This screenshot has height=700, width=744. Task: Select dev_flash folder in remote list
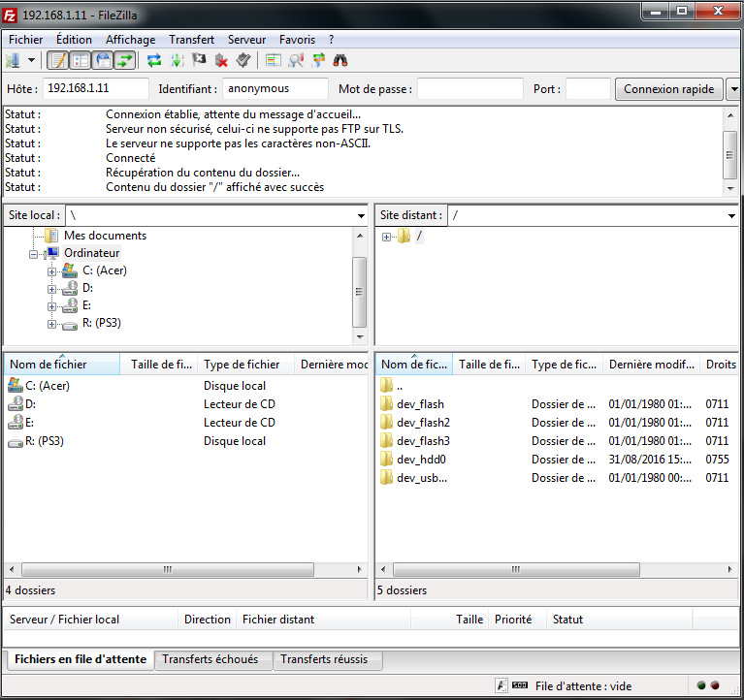pyautogui.click(x=420, y=404)
